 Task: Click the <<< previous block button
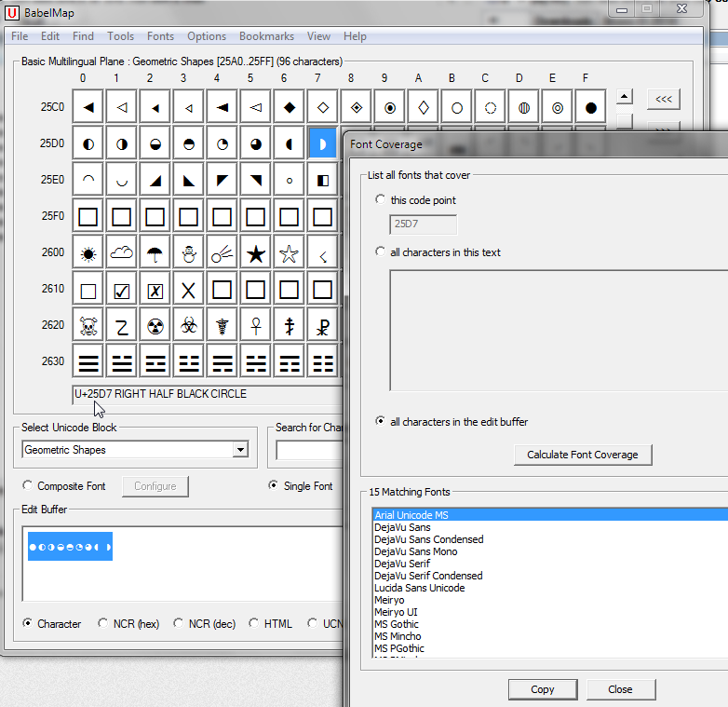(x=664, y=99)
